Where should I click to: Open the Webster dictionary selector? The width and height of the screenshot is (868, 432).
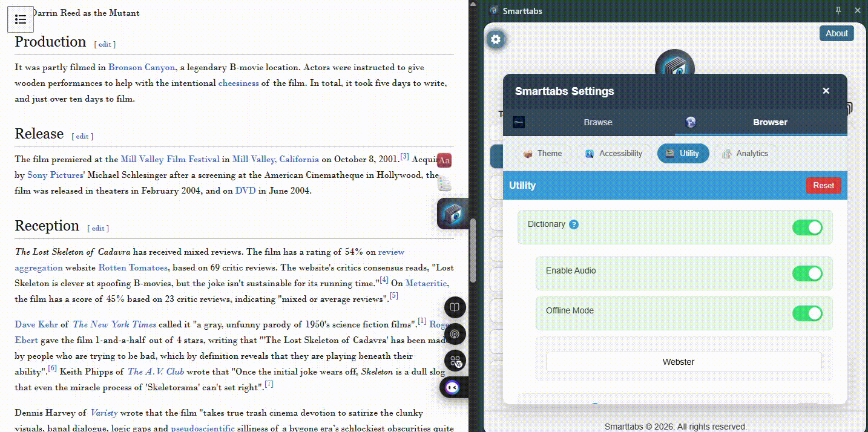(683, 362)
